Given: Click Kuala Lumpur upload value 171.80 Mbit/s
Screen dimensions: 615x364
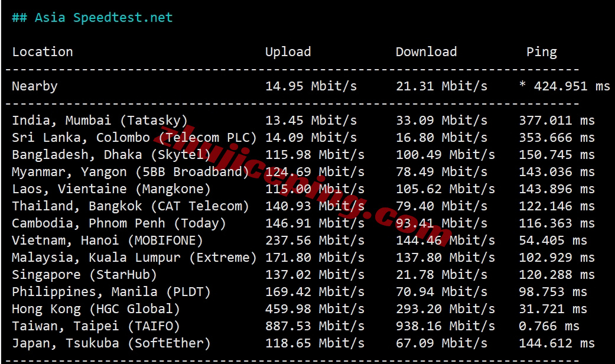Looking at the screenshot, I should pos(315,258).
